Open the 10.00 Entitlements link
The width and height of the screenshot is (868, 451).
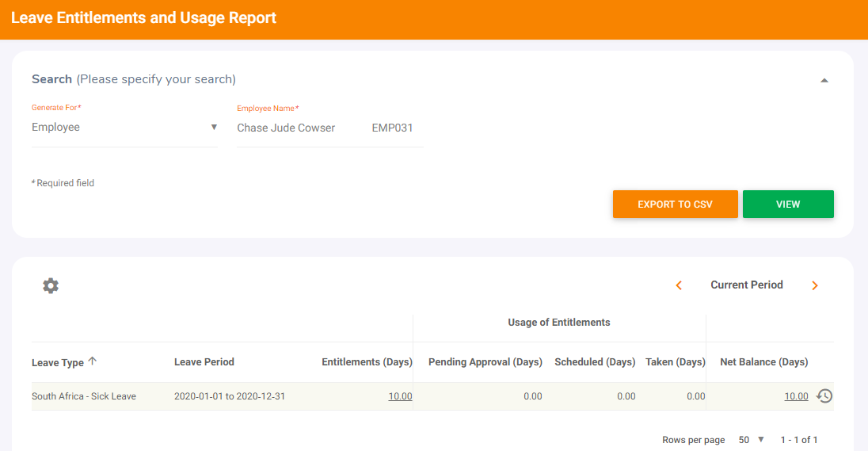(x=400, y=396)
